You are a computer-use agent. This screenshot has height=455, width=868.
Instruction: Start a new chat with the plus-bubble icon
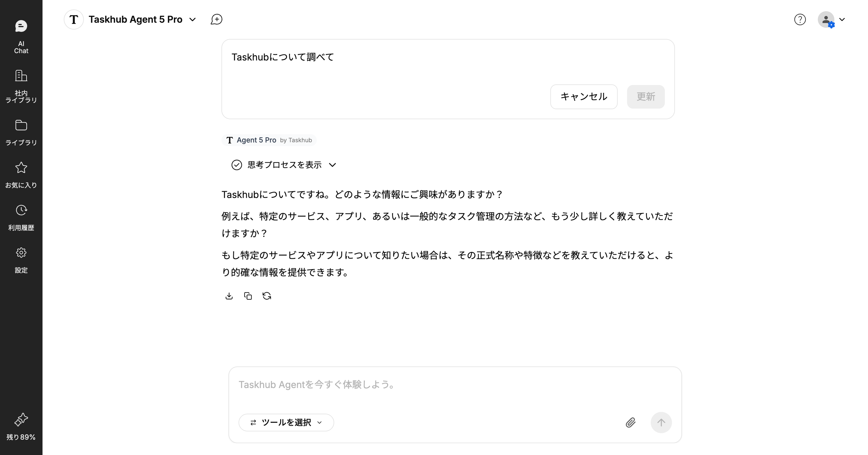216,19
